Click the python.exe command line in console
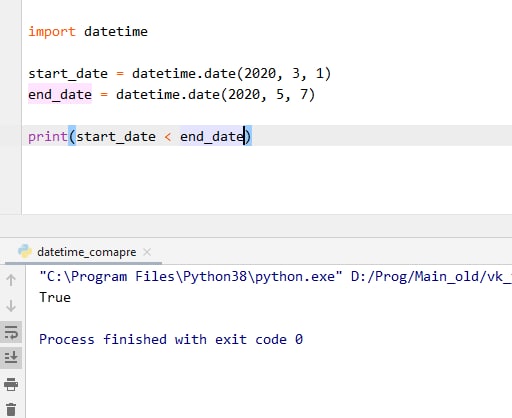The width and height of the screenshot is (512, 418). 275,277
